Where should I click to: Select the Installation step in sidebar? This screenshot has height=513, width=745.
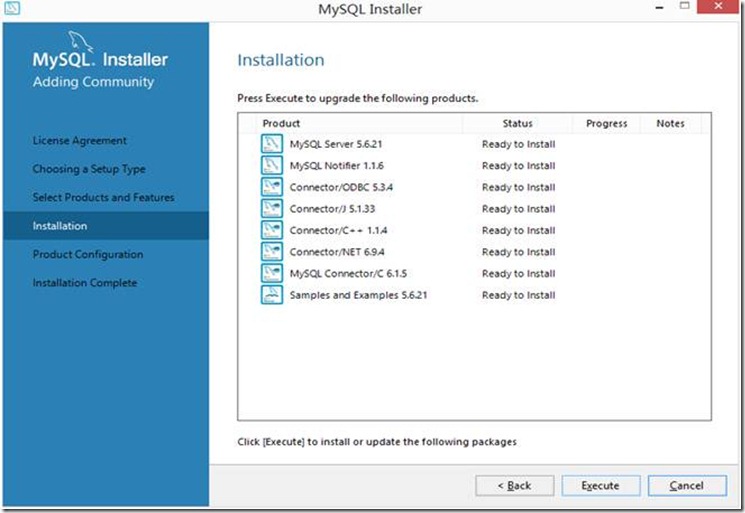[105, 226]
